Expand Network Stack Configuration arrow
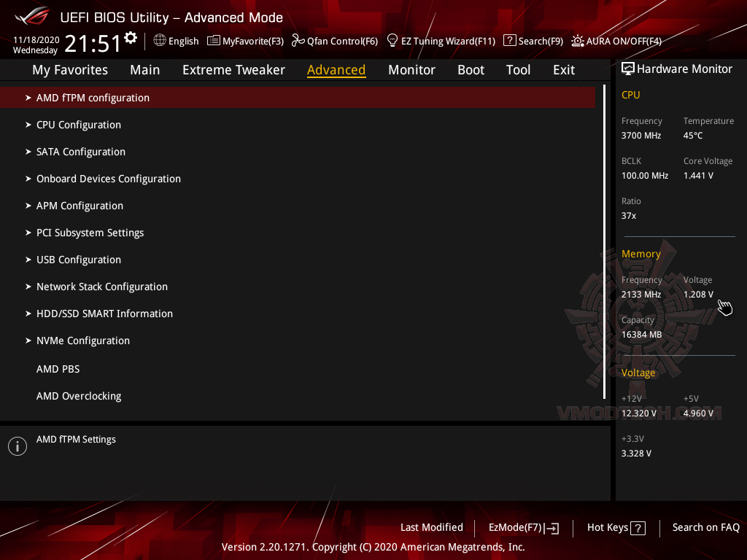The height and width of the screenshot is (560, 747). [x=28, y=287]
